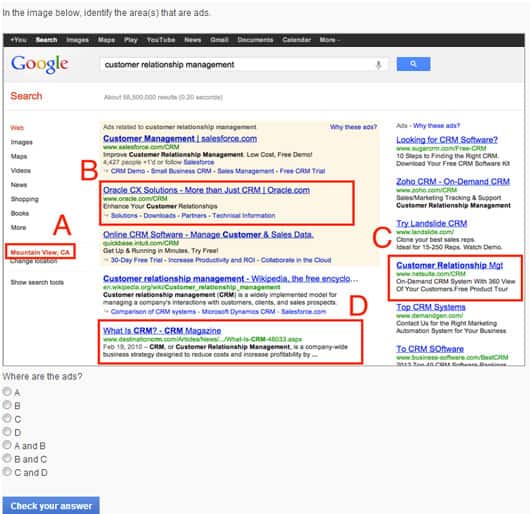Viewport: 530px width, 514px height.
Task: Open Images in the top black bar
Action: (x=77, y=40)
